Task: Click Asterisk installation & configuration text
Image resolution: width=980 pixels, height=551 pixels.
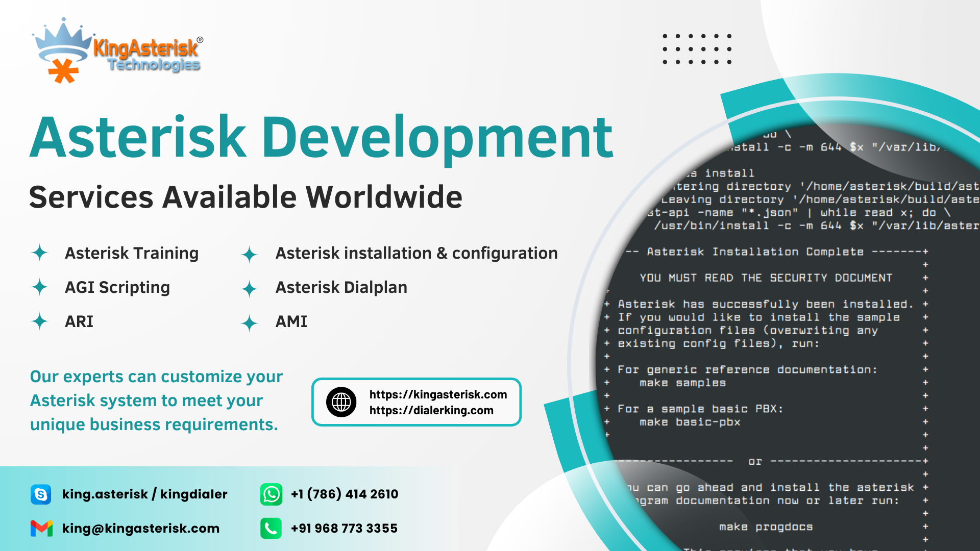Action: tap(416, 253)
